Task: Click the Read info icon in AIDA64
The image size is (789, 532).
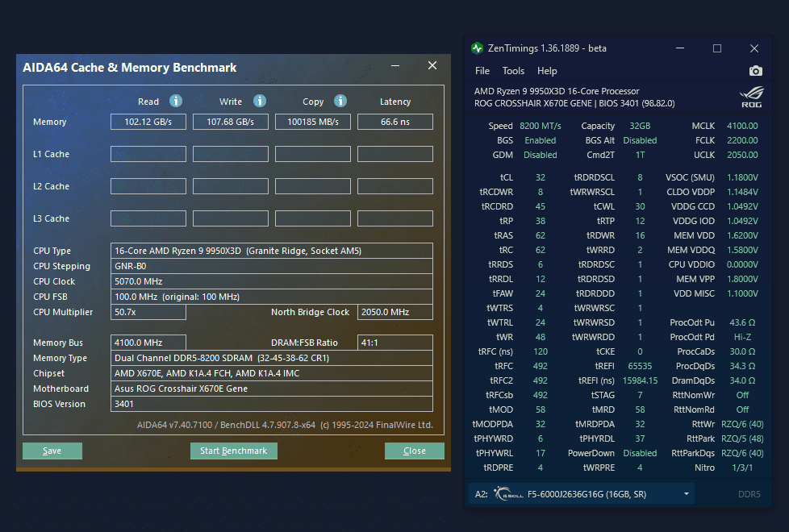Action: click(176, 101)
